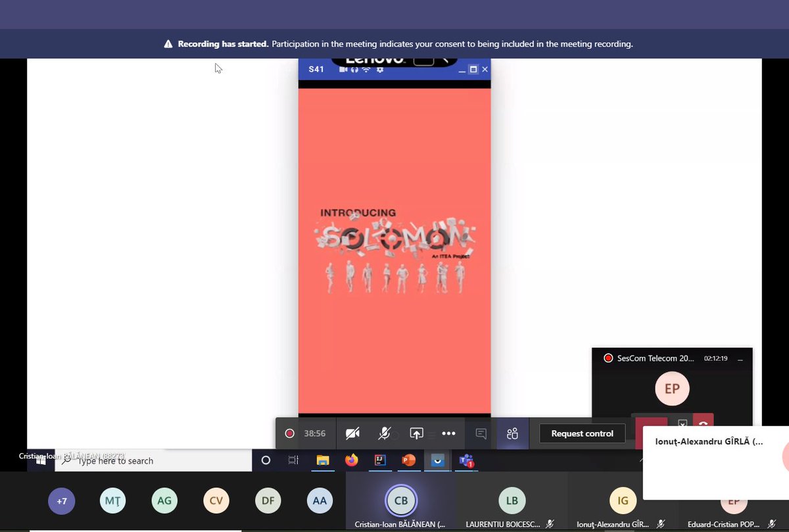Click the Request control button
789x532 pixels.
click(583, 433)
